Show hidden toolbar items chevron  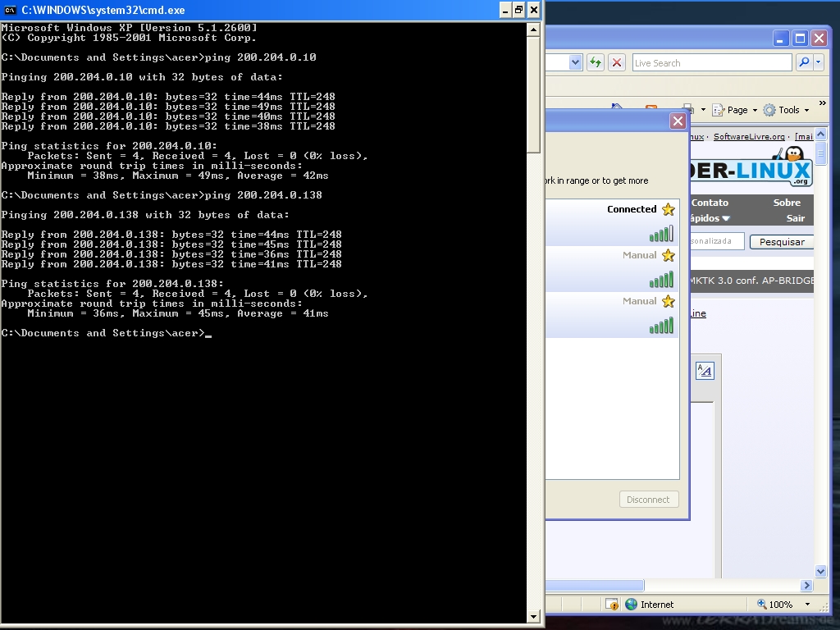(x=822, y=103)
